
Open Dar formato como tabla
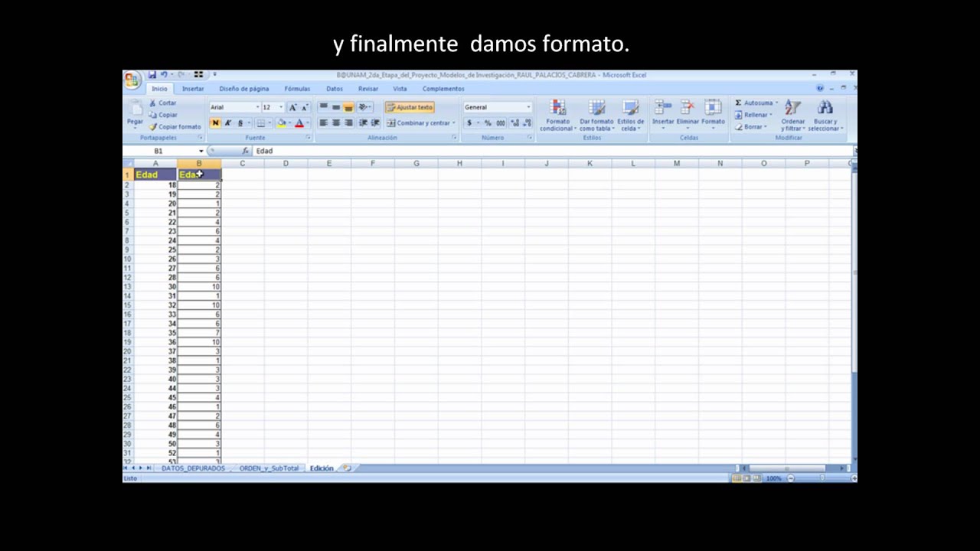pos(596,116)
